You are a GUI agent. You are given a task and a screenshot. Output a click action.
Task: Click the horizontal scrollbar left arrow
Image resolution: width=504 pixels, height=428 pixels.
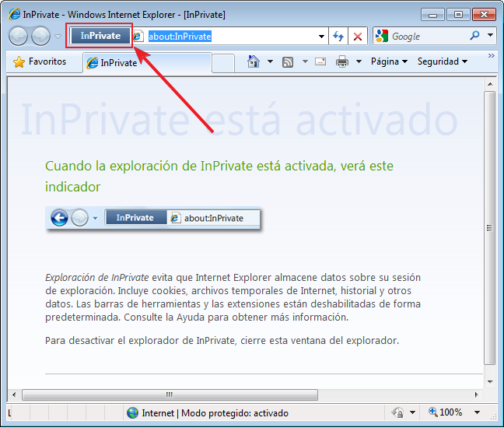tap(14, 395)
